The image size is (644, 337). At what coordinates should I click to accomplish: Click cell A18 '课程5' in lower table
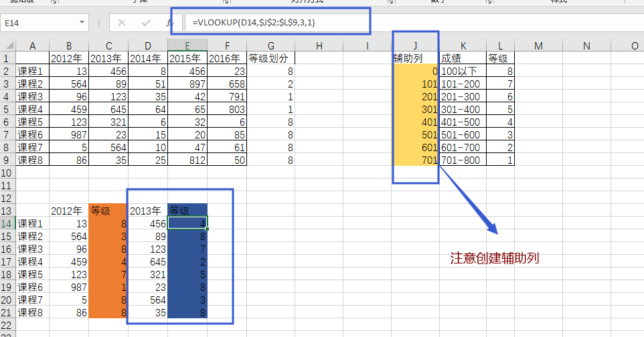32,275
